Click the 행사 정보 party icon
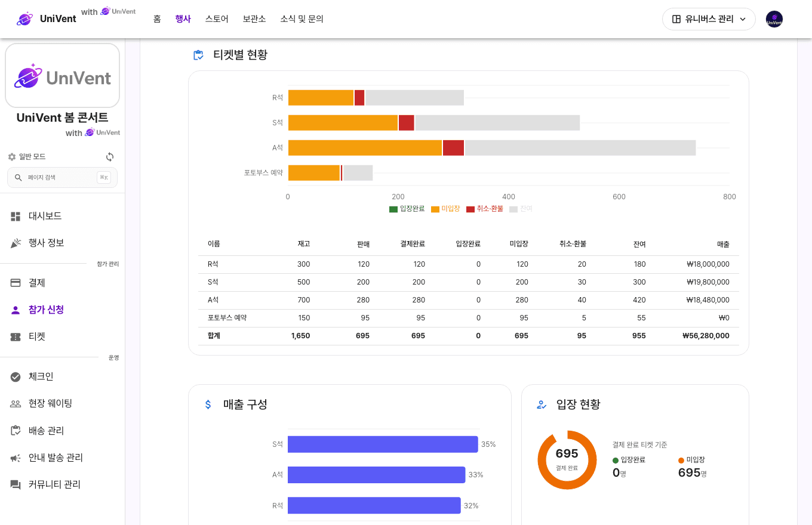The width and height of the screenshot is (812, 525). click(16, 243)
